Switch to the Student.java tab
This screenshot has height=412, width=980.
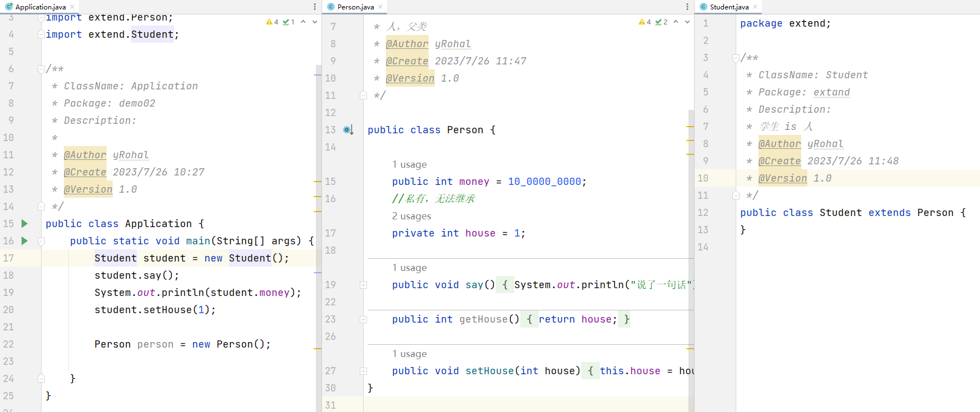point(729,7)
